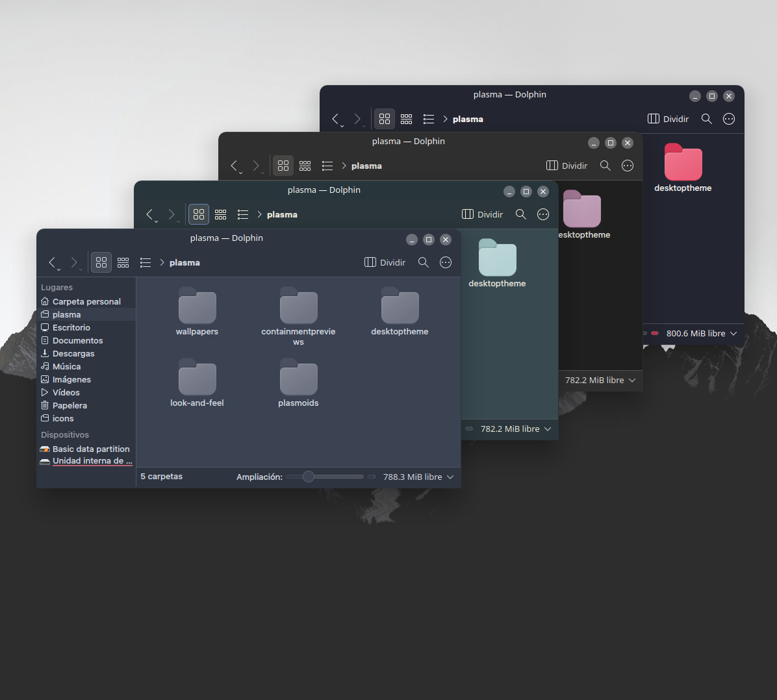Go forward in third dark Dolphin window
Viewport: 777px width, 700px height.
tap(256, 166)
